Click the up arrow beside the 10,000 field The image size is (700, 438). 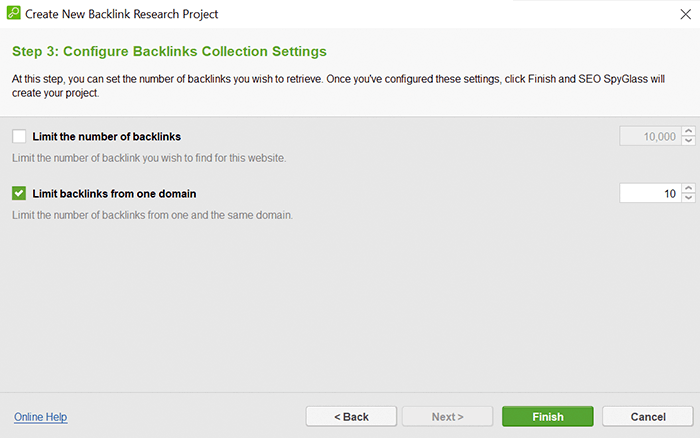(689, 131)
